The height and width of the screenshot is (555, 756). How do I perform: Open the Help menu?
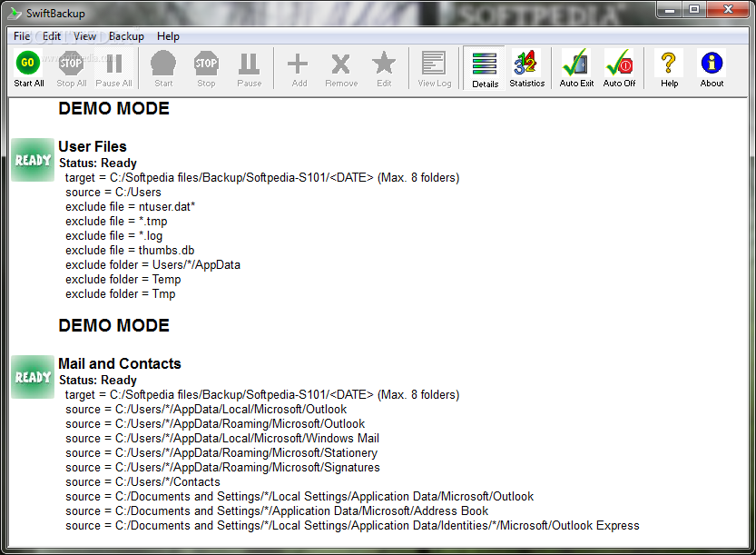pos(168,36)
